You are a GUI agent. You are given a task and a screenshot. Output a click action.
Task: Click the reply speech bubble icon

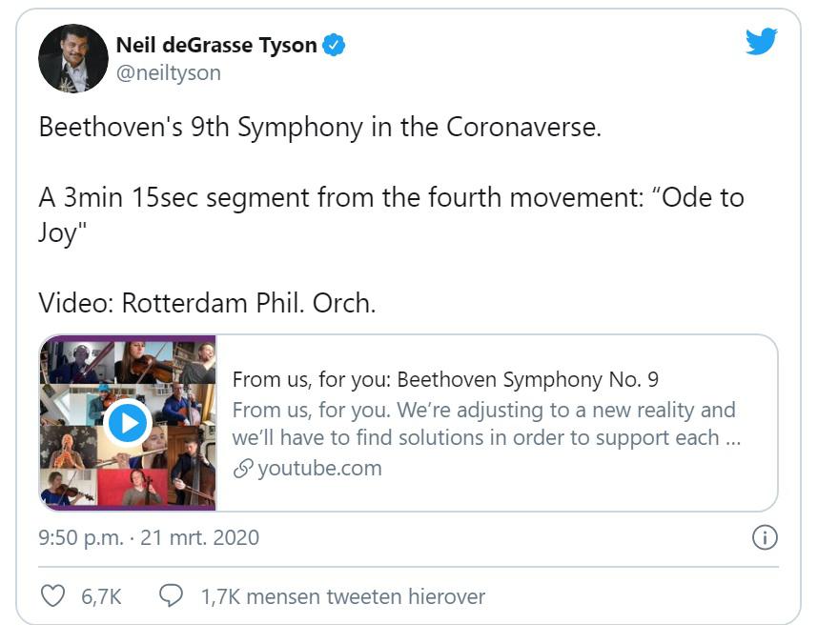pyautogui.click(x=172, y=596)
